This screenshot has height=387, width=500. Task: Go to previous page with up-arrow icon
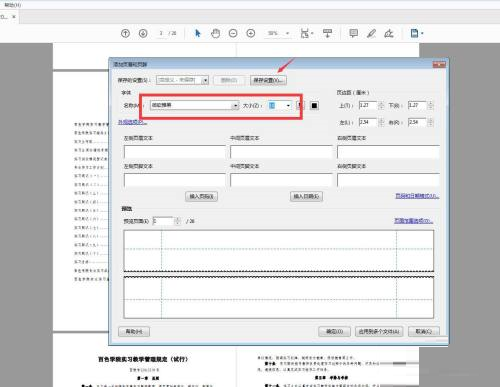[x=125, y=33]
